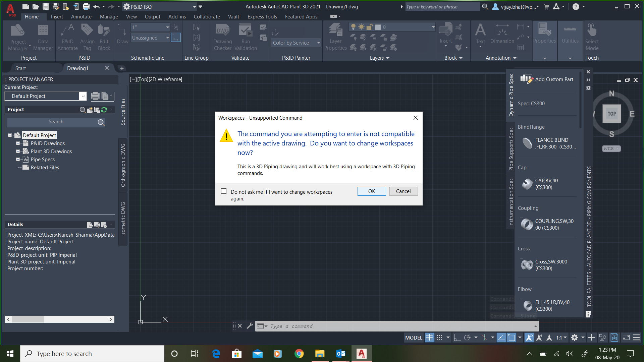Toggle grid display in status bar

429,338
